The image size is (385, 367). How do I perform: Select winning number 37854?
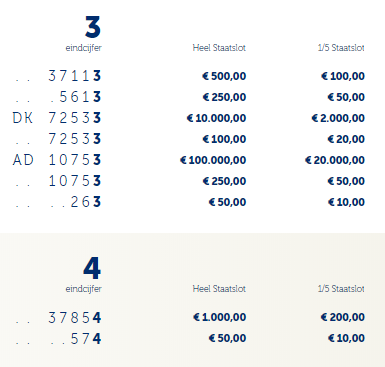(x=74, y=317)
